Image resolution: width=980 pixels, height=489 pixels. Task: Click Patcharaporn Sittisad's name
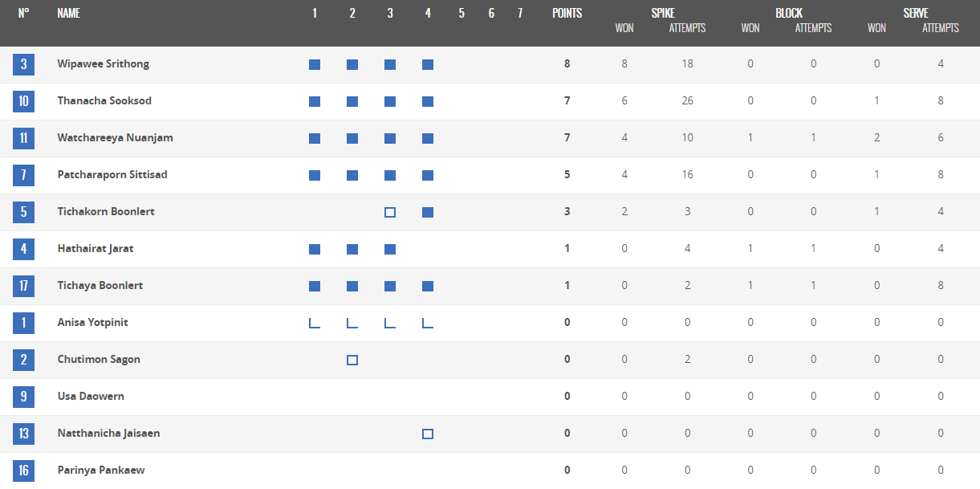112,175
